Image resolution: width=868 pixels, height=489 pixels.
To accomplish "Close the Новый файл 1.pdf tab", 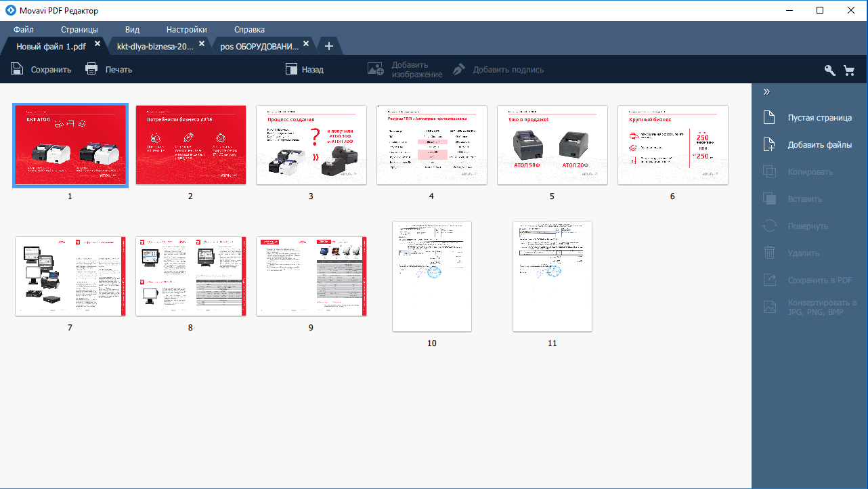I will (x=97, y=44).
